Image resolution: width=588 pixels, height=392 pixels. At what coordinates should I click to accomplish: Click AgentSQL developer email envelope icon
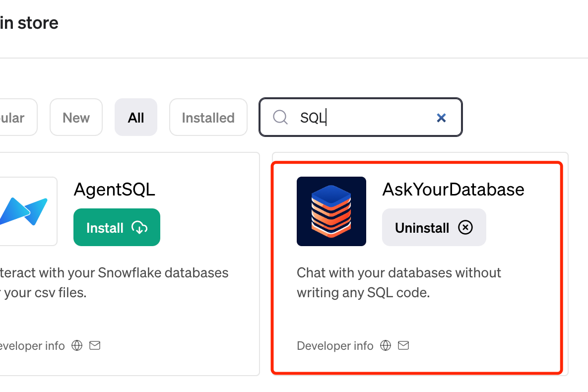[x=95, y=345]
